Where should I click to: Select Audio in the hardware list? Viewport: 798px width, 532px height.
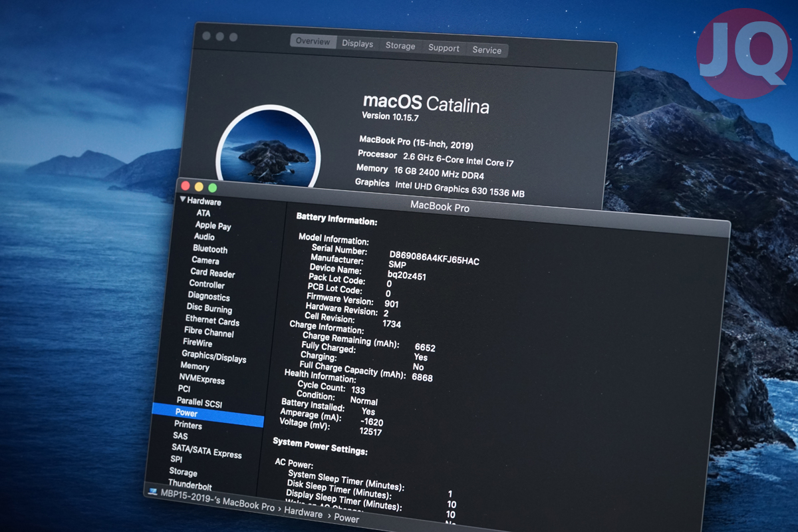pos(204,237)
